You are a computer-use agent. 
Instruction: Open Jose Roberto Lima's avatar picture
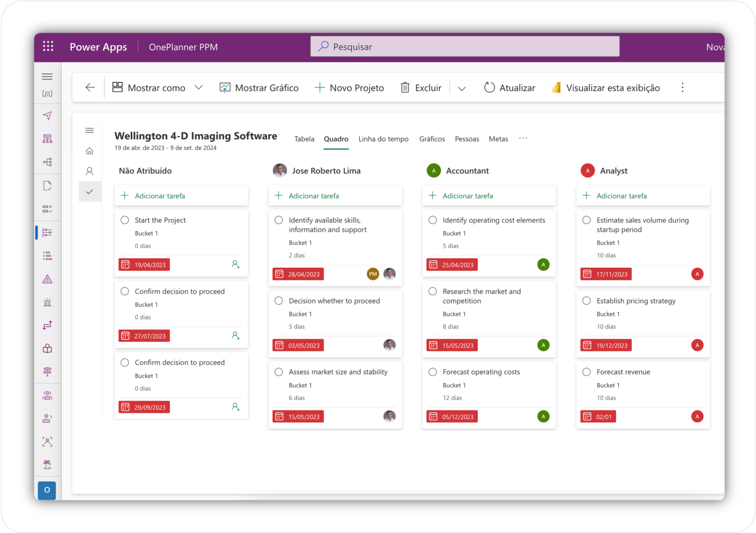[x=280, y=170]
